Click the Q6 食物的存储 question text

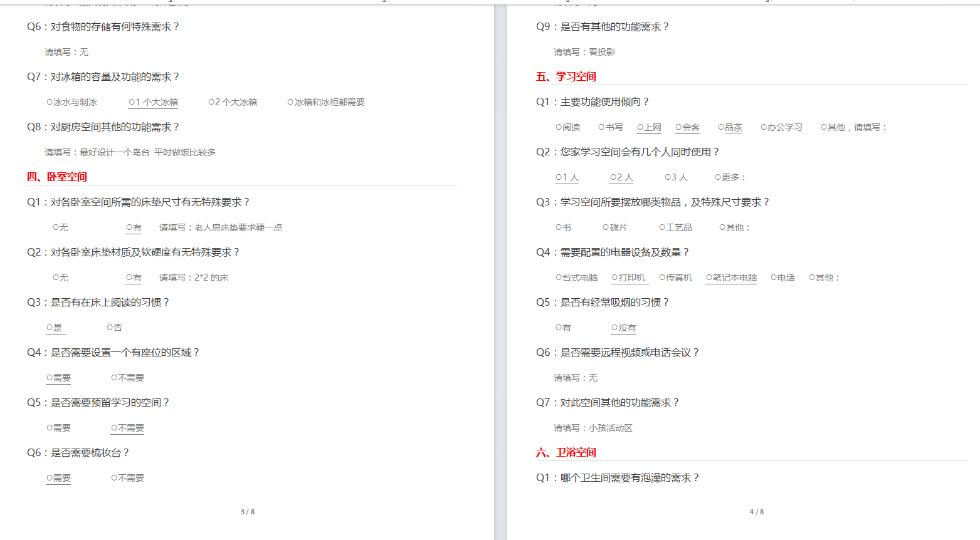pos(103,27)
